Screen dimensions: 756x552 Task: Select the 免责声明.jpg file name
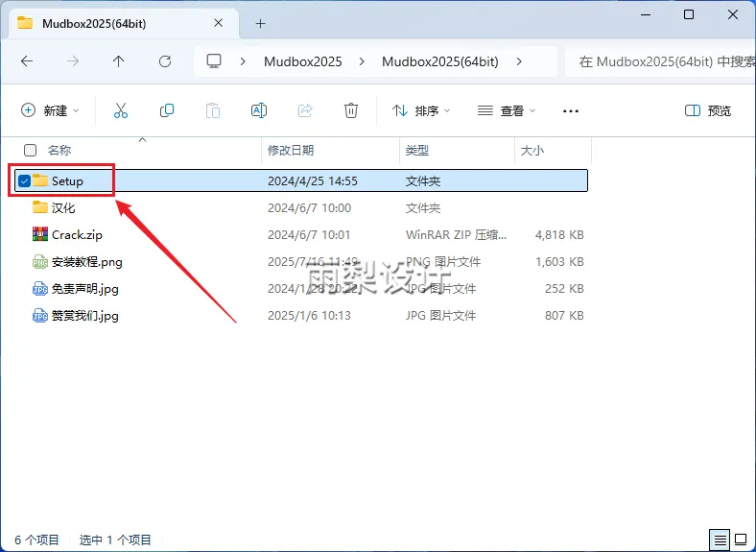pyautogui.click(x=85, y=289)
